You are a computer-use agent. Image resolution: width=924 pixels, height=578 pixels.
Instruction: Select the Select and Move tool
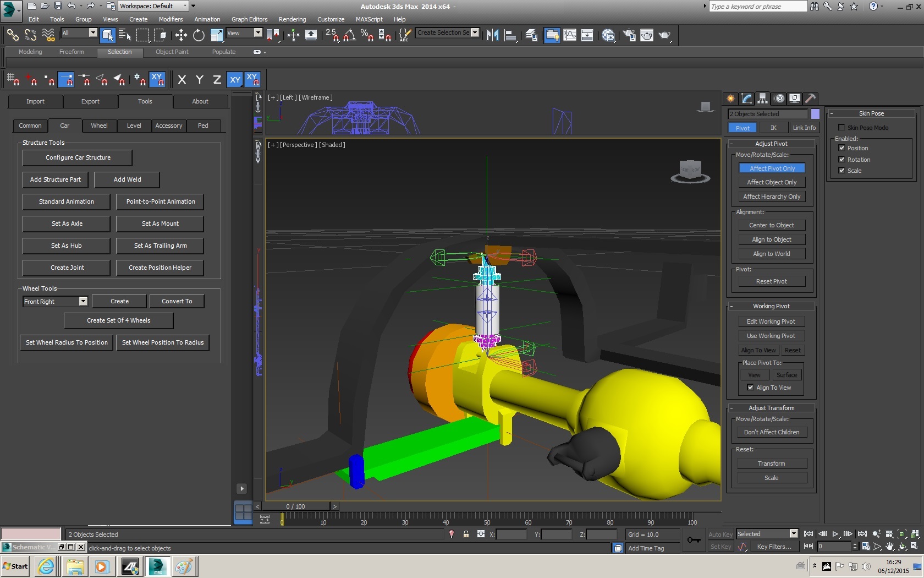pos(181,35)
